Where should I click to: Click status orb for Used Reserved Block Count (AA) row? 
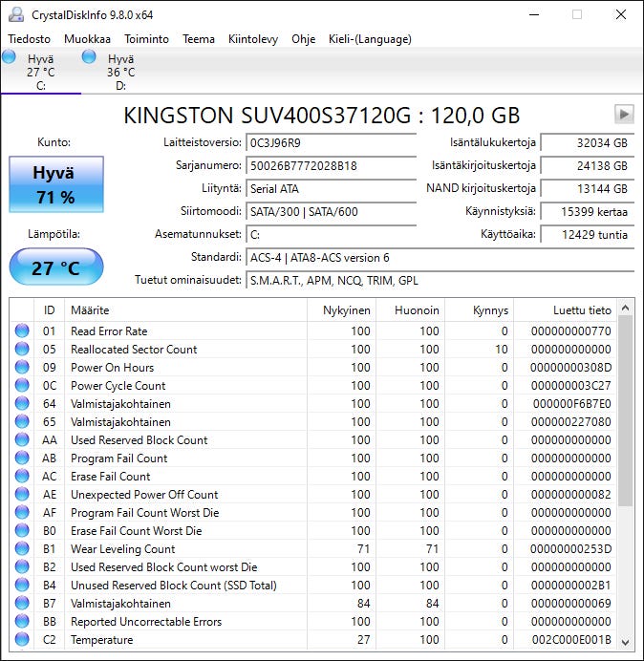click(x=22, y=439)
